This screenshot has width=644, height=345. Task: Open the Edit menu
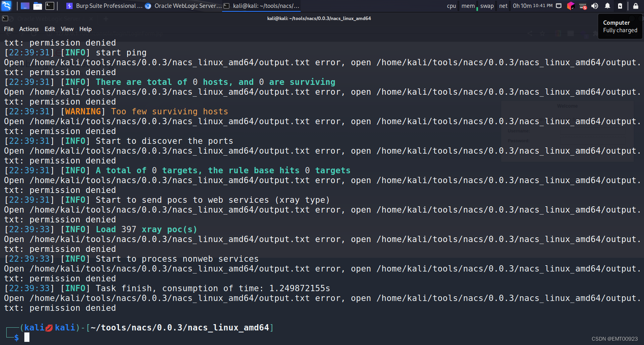point(50,29)
